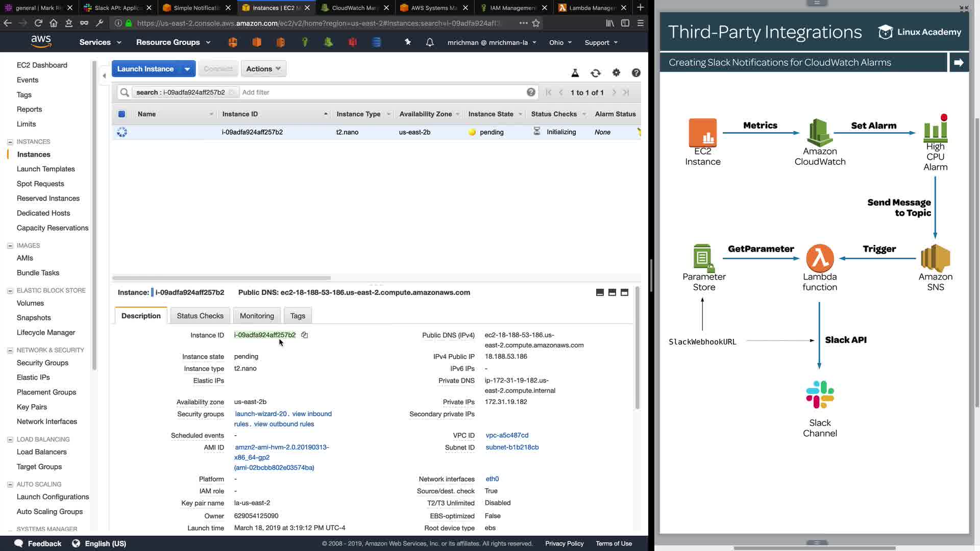Switch to the Status Checks tab
Viewport: 980px width, 551px height.
coord(200,316)
